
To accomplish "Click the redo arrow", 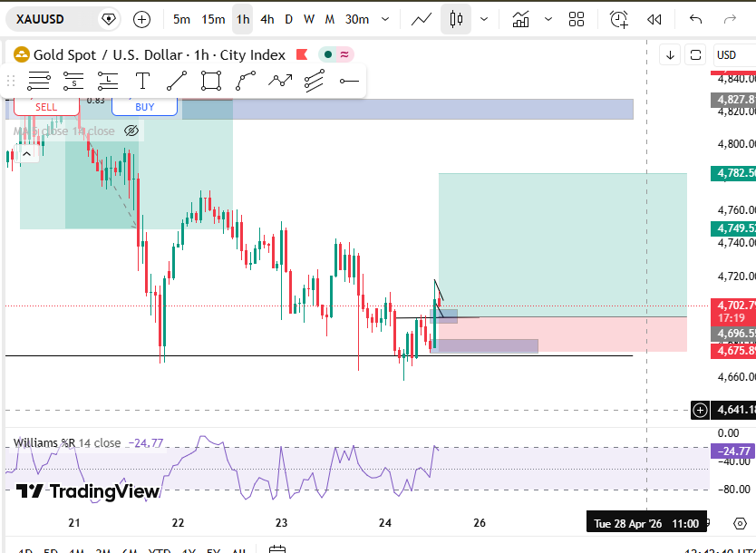I will (x=730, y=19).
